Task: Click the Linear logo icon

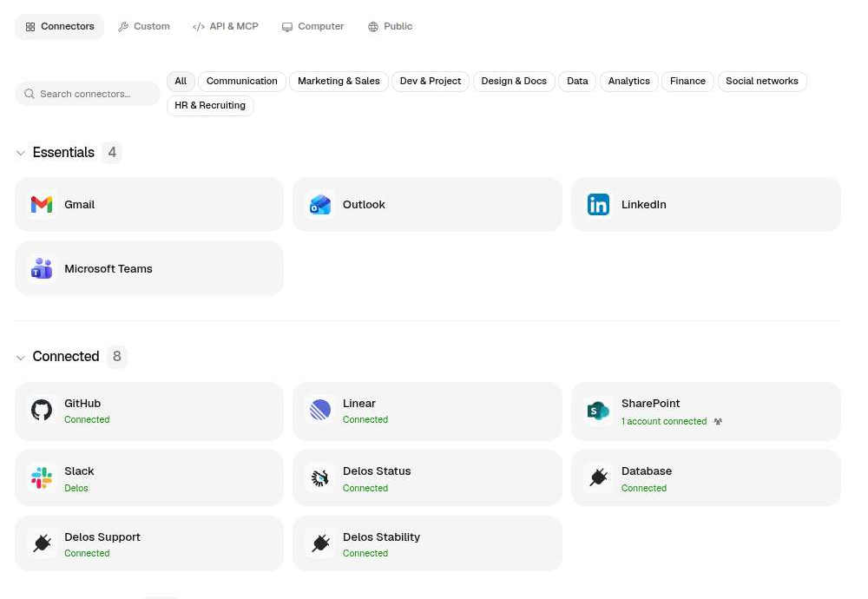Action: [320, 411]
